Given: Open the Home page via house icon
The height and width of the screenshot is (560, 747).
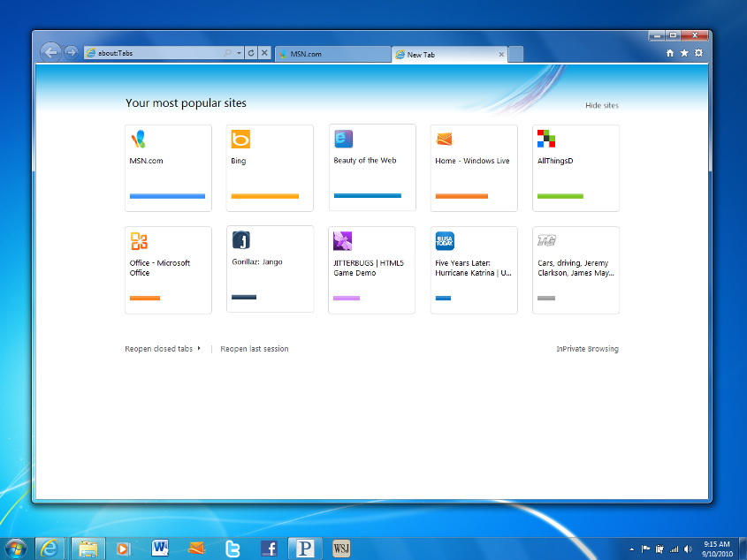Looking at the screenshot, I should pos(670,53).
